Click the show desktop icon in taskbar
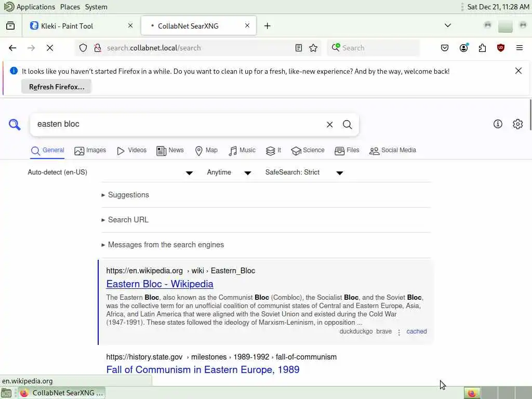The width and height of the screenshot is (532, 399). click(6, 393)
